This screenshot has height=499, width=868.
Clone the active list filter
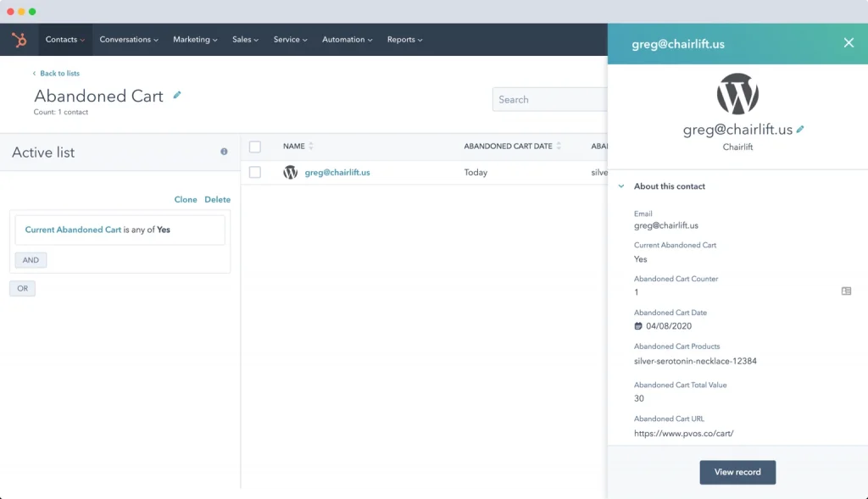pos(186,199)
